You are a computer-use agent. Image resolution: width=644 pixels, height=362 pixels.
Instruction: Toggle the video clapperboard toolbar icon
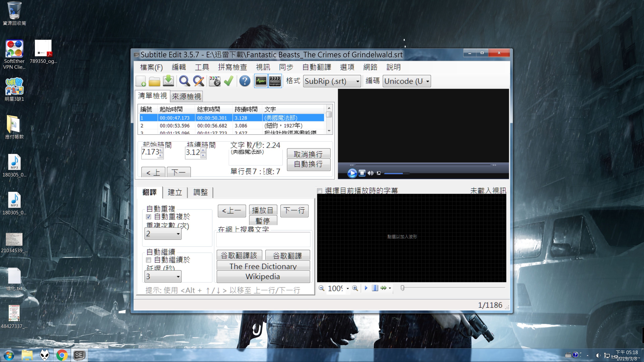click(x=275, y=81)
